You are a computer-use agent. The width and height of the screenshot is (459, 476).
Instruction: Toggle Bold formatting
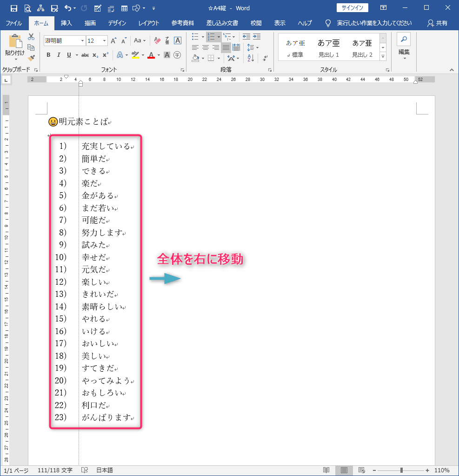click(48, 55)
